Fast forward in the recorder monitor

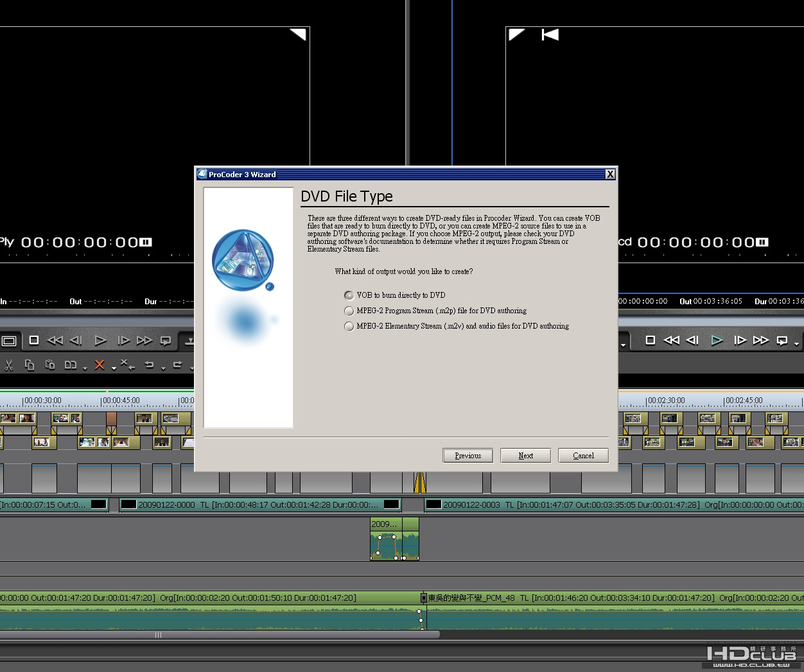tap(761, 340)
